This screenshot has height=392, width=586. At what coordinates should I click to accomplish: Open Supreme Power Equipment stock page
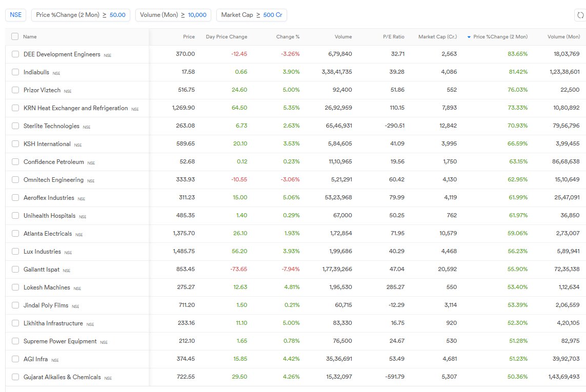tap(60, 341)
